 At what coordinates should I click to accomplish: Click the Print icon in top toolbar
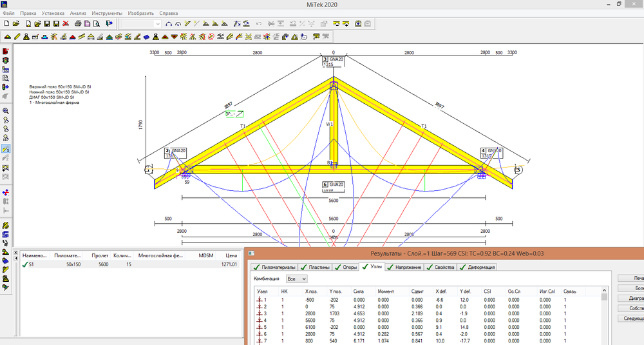coord(78,24)
